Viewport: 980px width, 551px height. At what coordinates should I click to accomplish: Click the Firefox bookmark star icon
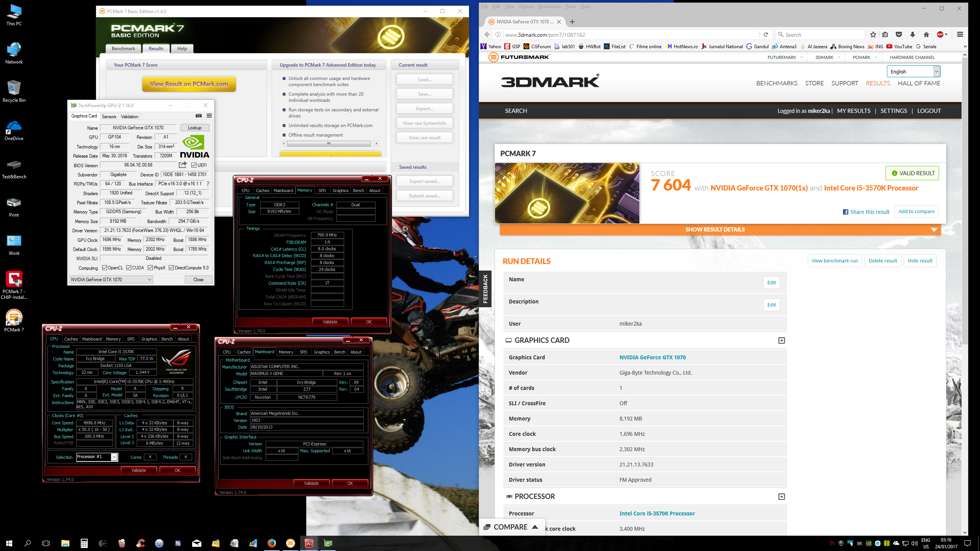[873, 34]
